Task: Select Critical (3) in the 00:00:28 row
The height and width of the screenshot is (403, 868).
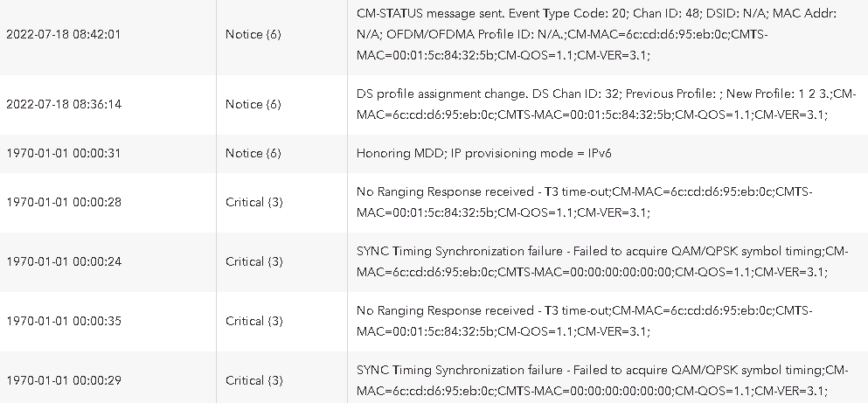Action: pos(254,202)
